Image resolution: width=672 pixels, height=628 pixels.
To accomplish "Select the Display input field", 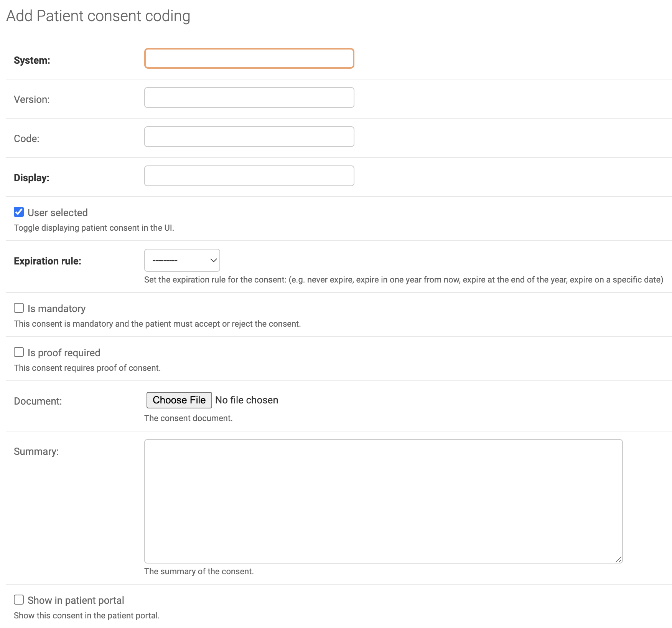I will pyautogui.click(x=249, y=176).
